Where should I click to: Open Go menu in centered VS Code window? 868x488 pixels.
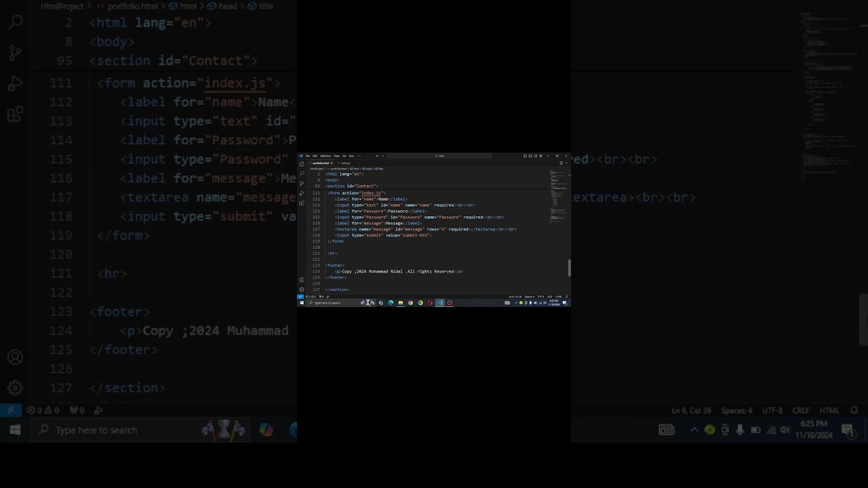pyautogui.click(x=344, y=156)
